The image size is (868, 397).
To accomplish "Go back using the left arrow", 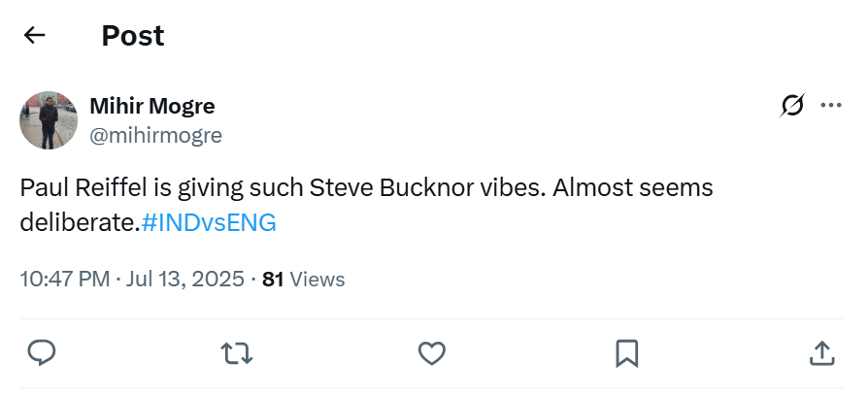I will [35, 36].
